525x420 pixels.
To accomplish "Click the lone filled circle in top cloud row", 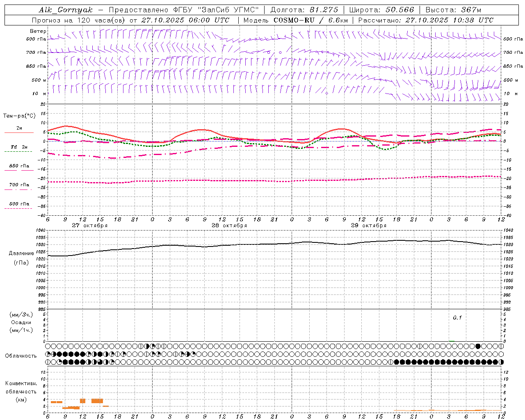I will (478, 346).
